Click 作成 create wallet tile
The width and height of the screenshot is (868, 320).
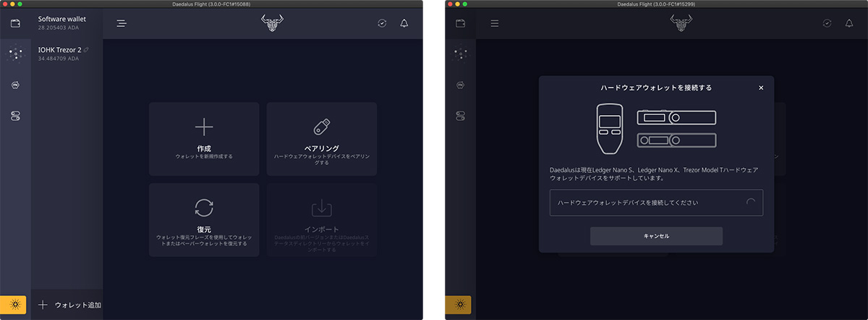click(204, 139)
